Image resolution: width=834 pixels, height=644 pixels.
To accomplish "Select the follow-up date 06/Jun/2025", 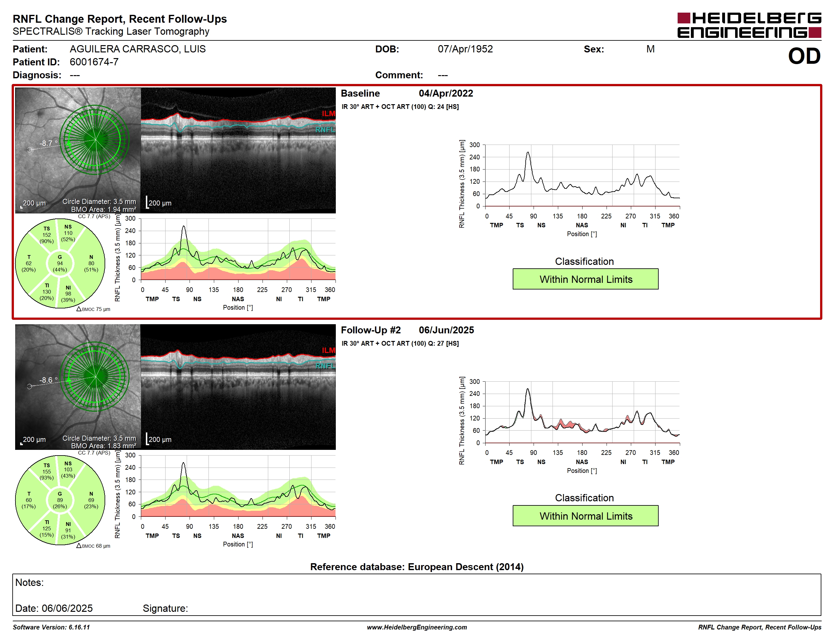I will (x=446, y=330).
